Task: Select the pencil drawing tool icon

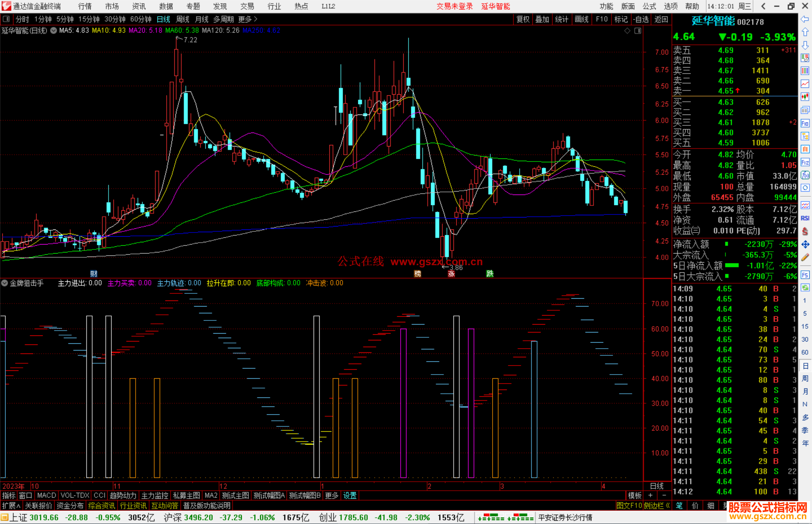Action: click(x=805, y=258)
